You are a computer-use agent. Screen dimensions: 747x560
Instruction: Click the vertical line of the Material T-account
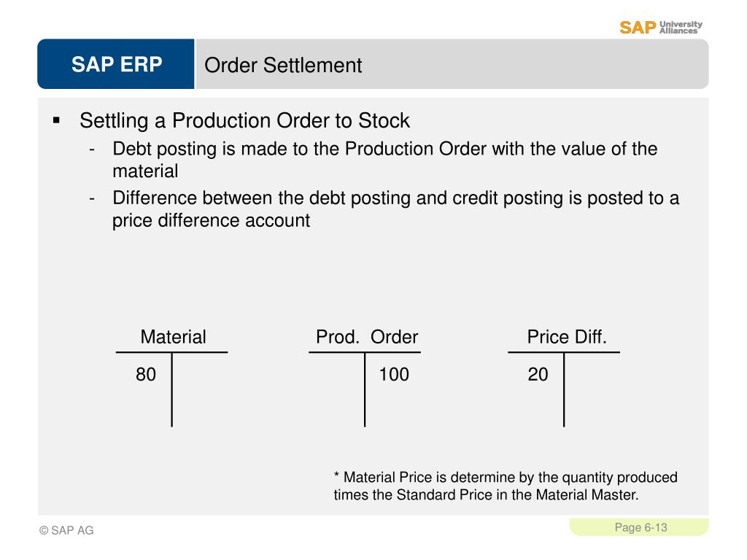172,389
